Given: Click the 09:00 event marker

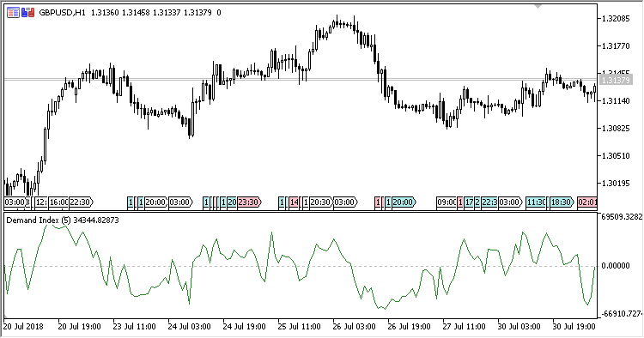Looking at the screenshot, I should (447, 202).
